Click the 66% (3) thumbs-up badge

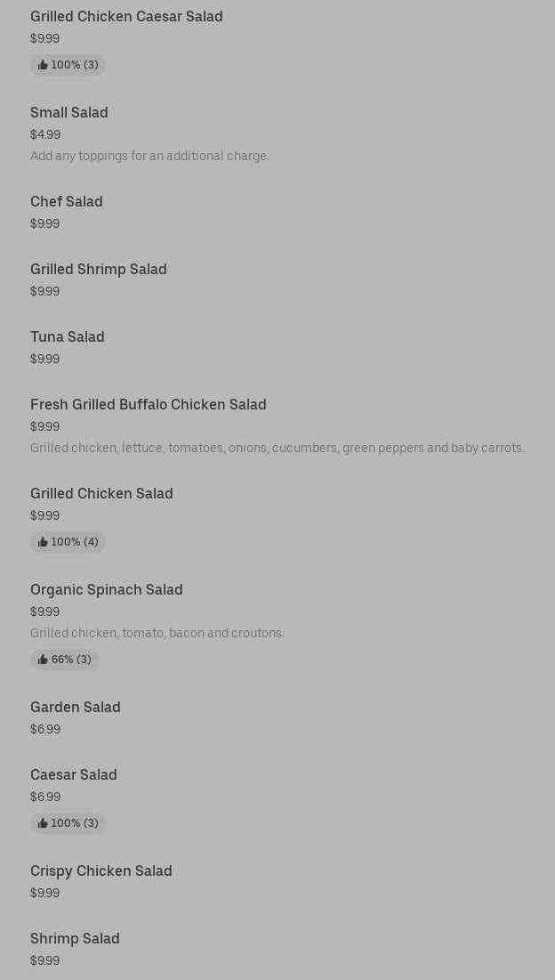click(64, 660)
